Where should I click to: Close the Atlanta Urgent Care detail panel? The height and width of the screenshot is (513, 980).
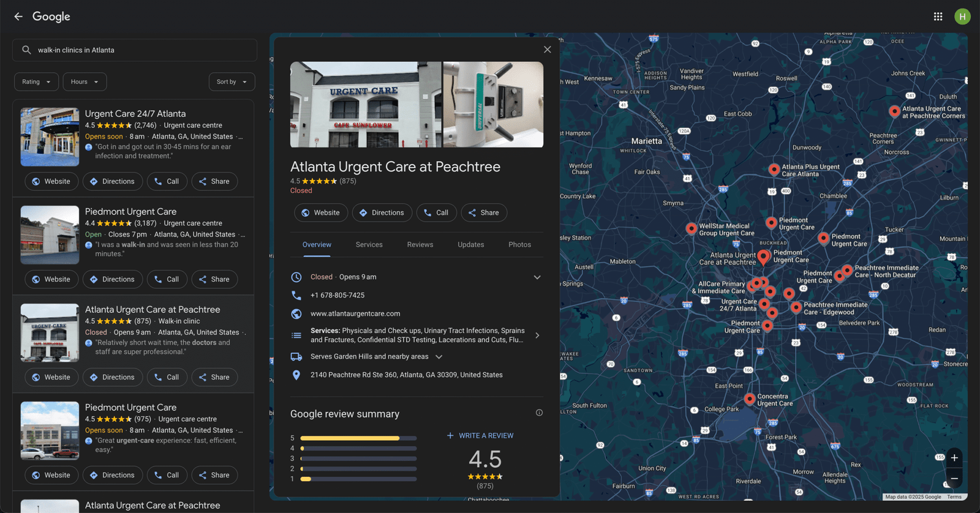548,50
